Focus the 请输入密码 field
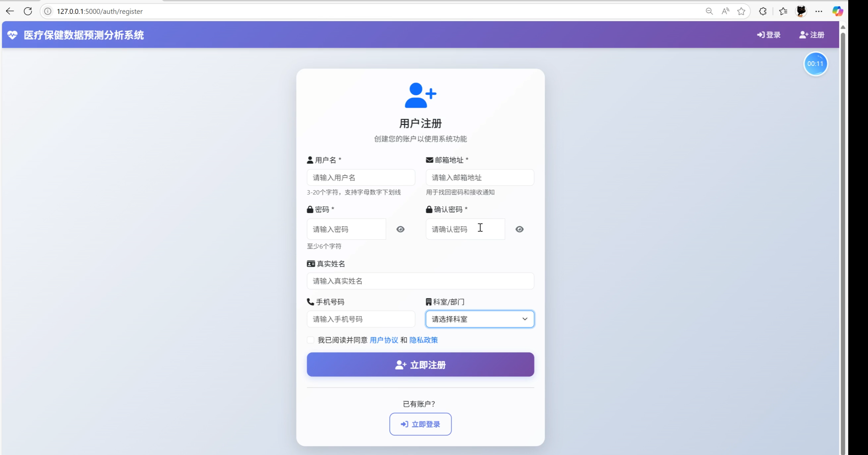 [x=346, y=229]
